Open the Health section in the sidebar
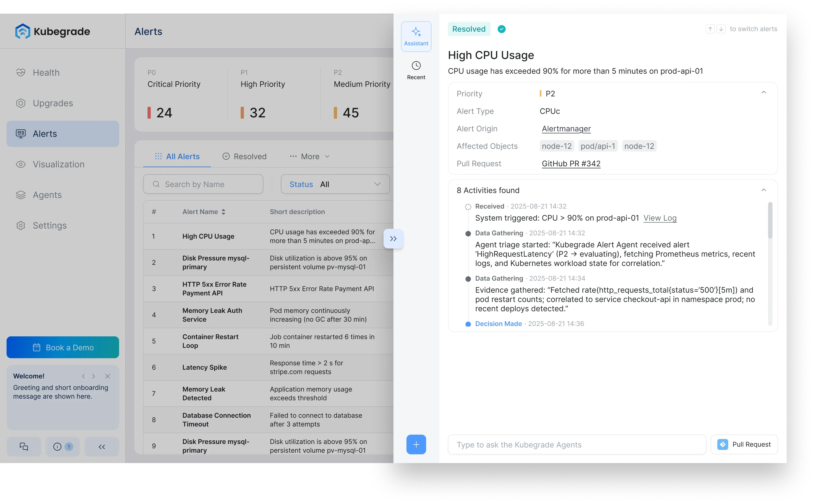 pos(63,72)
